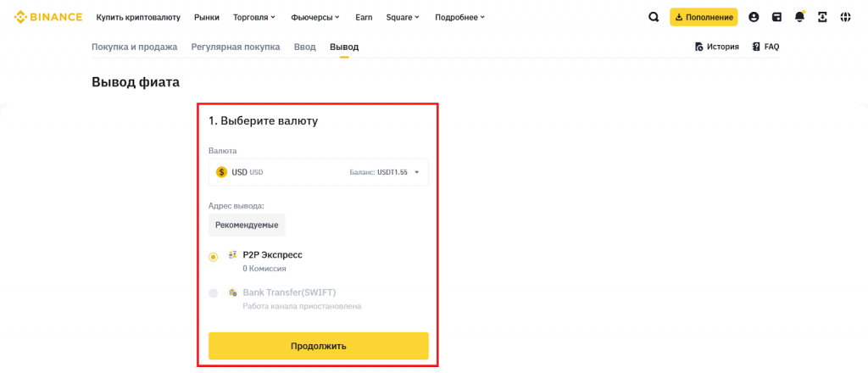Open the notifications bell
The height and width of the screenshot is (373, 868).
click(x=799, y=17)
